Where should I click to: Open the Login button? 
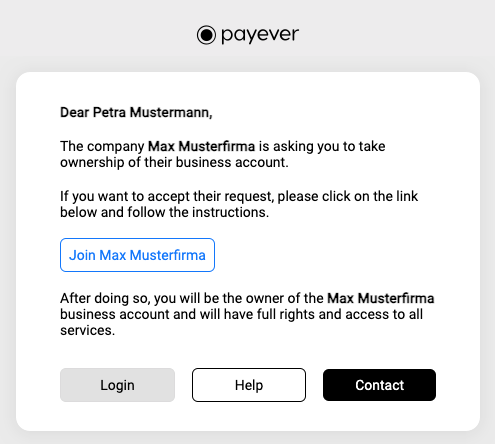[117, 385]
